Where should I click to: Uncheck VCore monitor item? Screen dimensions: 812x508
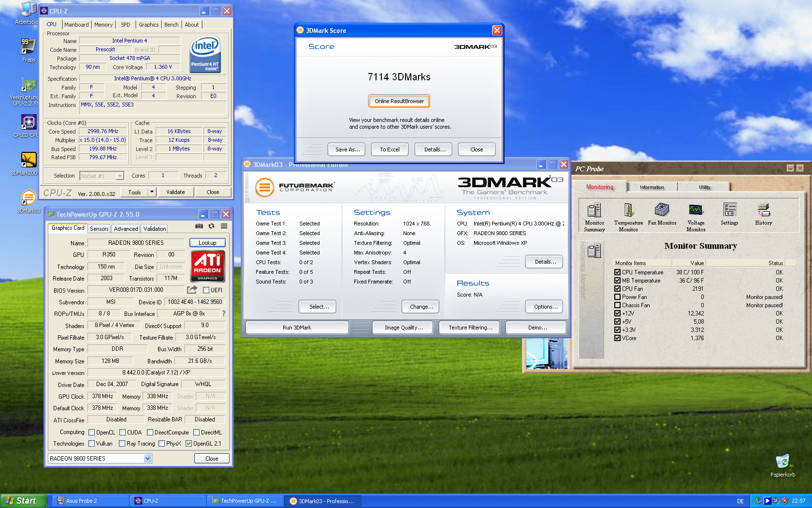(617, 338)
